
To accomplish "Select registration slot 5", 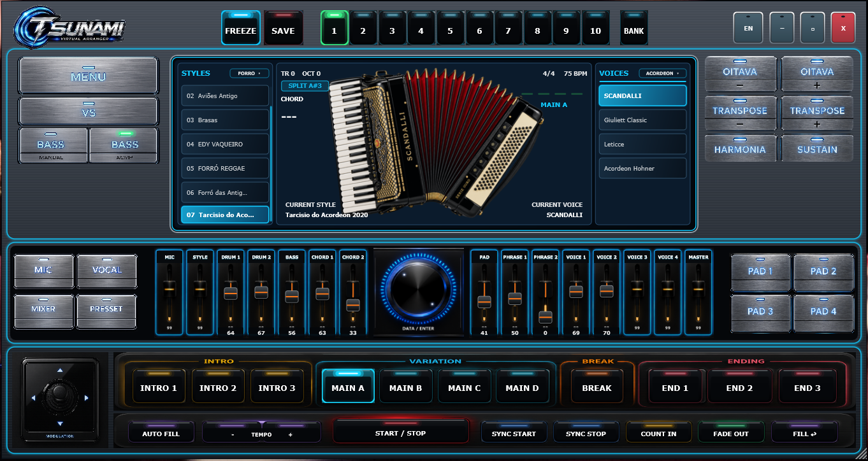I will 450,28.
